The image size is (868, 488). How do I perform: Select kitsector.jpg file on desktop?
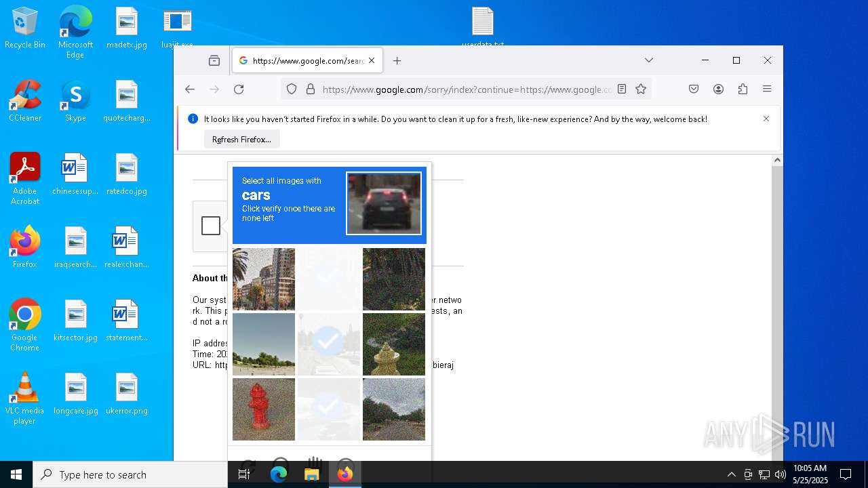click(x=75, y=321)
